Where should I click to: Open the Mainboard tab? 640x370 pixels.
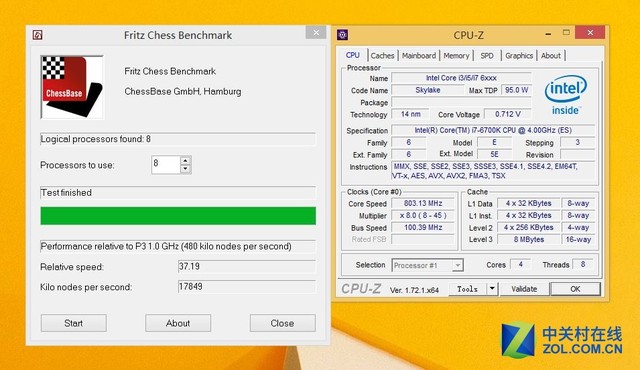(x=419, y=56)
